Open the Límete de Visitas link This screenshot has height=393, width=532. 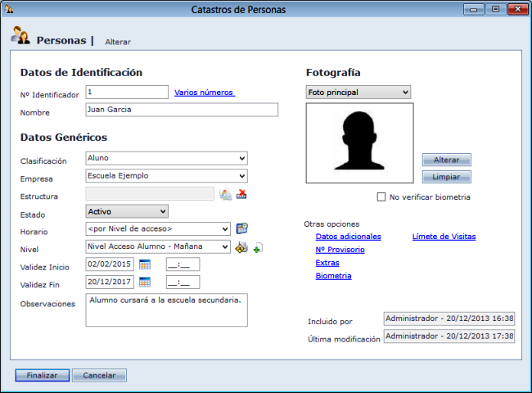click(x=444, y=237)
